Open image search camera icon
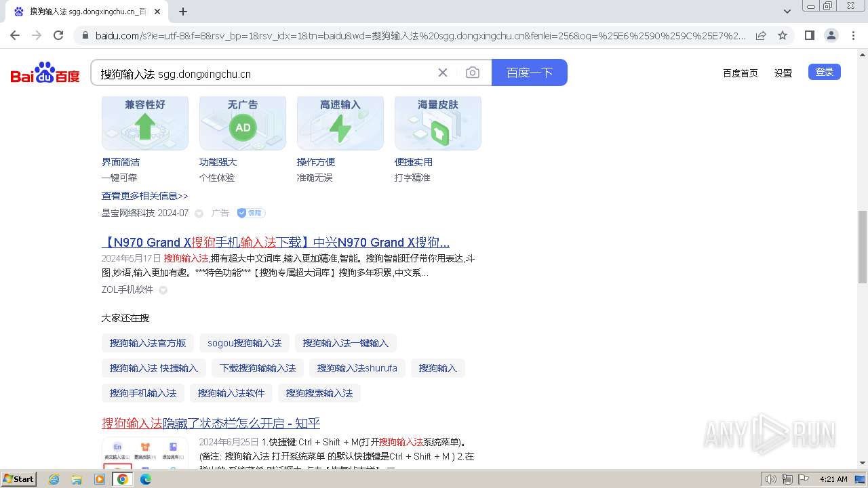The height and width of the screenshot is (488, 868). 473,73
